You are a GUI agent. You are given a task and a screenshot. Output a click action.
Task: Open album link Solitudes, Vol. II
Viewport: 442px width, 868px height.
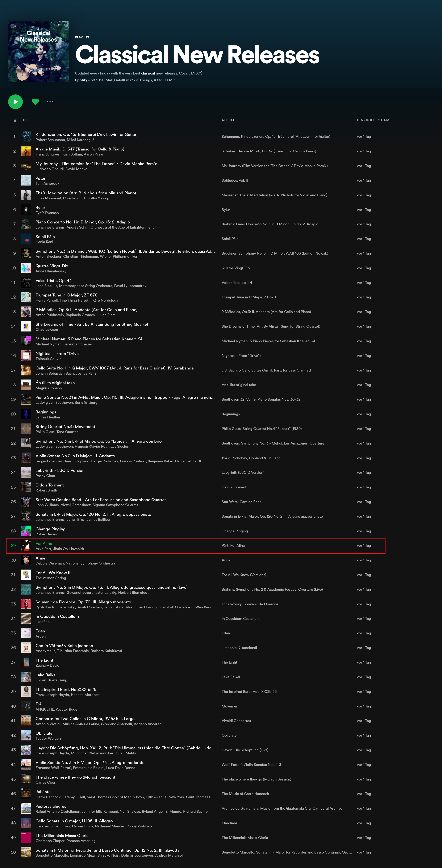pos(235,180)
